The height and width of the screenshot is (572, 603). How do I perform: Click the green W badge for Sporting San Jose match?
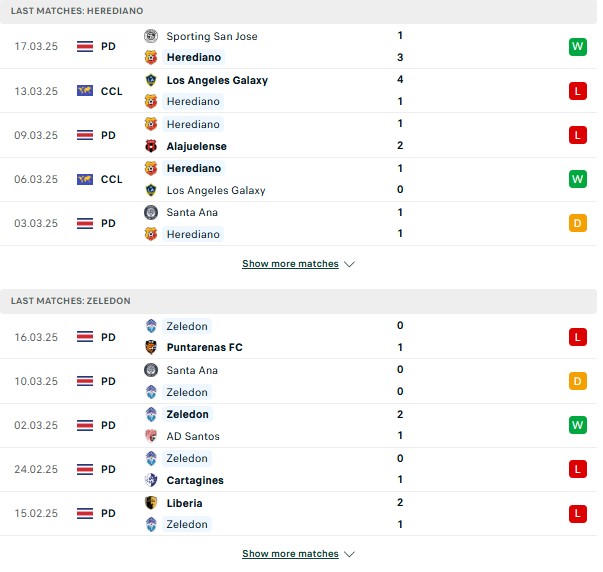578,47
